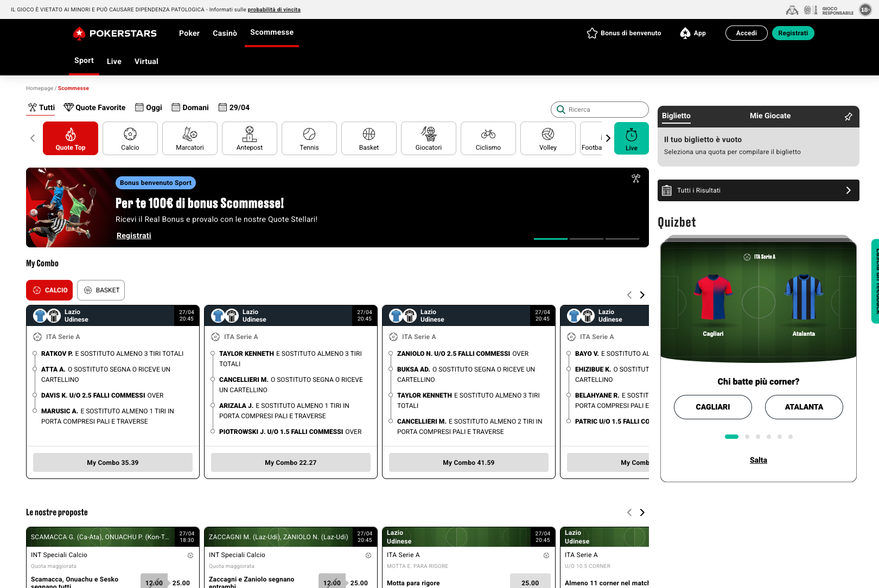Select the BASKET combo filter
Viewport: 879px width, 588px height.
coord(101,290)
